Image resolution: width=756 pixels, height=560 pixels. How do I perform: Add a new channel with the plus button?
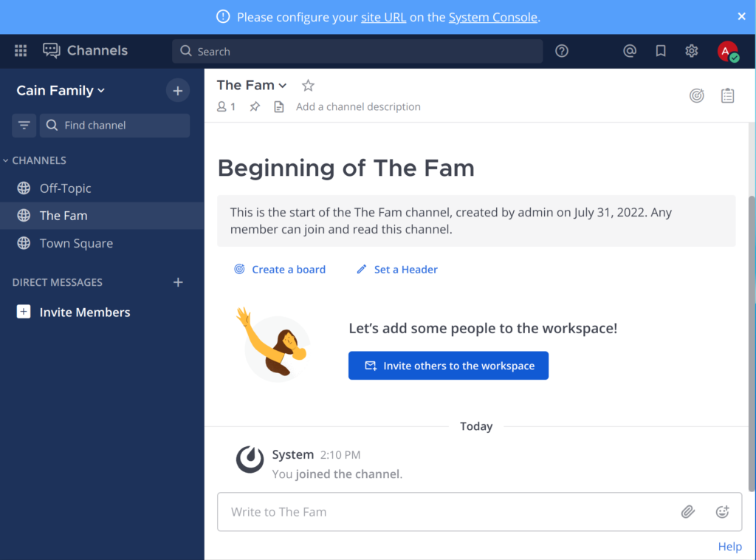pos(178,91)
